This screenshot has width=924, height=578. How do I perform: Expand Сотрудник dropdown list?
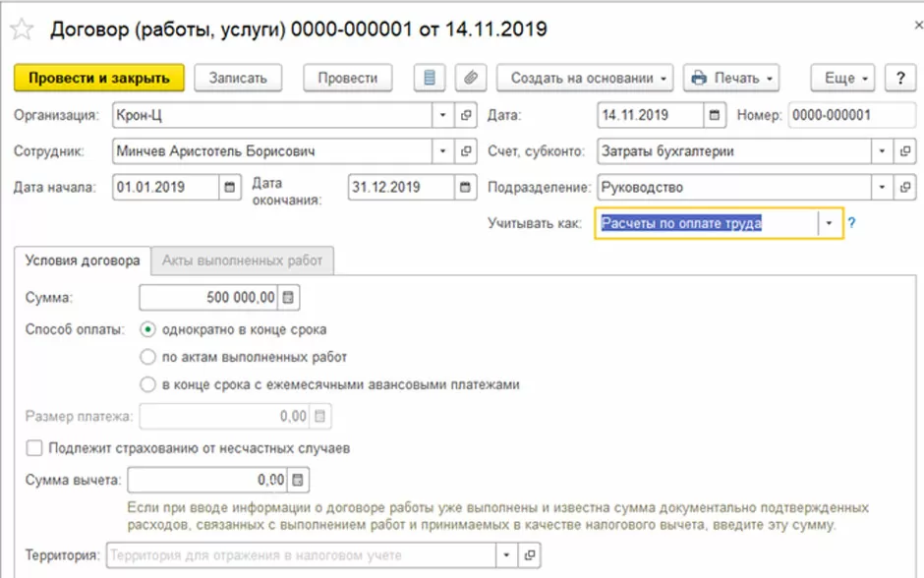click(x=442, y=151)
